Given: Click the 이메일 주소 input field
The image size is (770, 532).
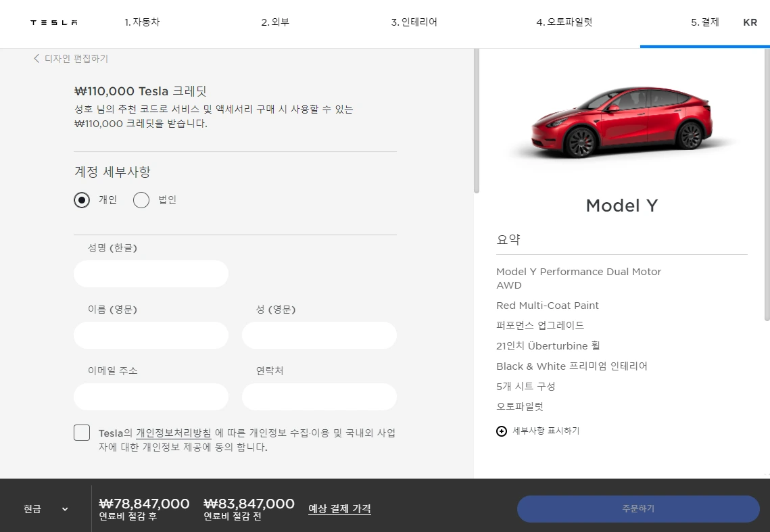Looking at the screenshot, I should 151,396.
